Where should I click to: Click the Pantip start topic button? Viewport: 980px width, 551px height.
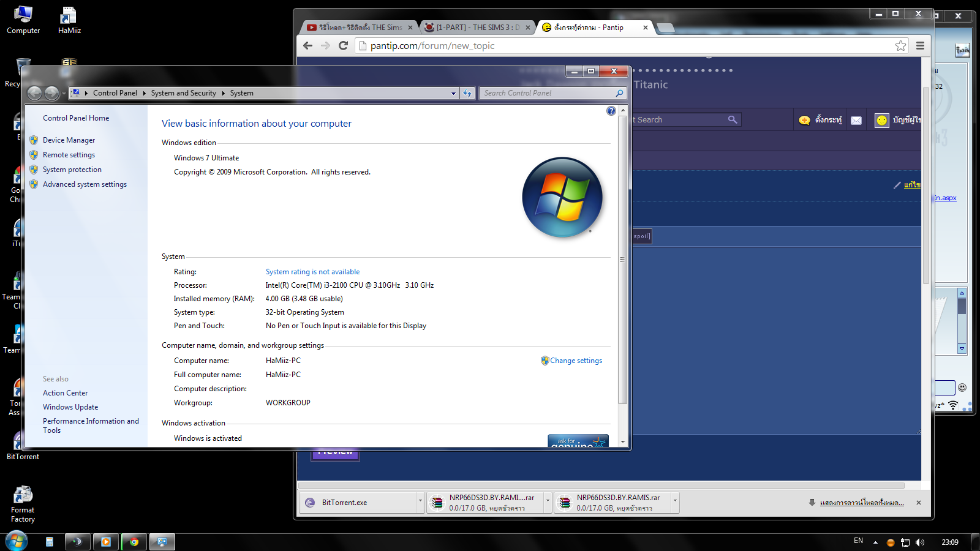821,120
